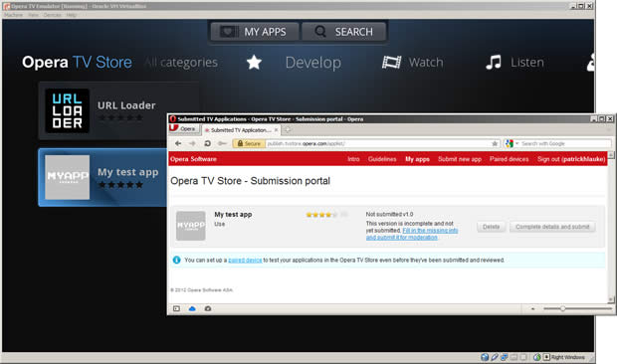Click Opera Software header link
This screenshot has width=617, height=364.
pyautogui.click(x=193, y=159)
